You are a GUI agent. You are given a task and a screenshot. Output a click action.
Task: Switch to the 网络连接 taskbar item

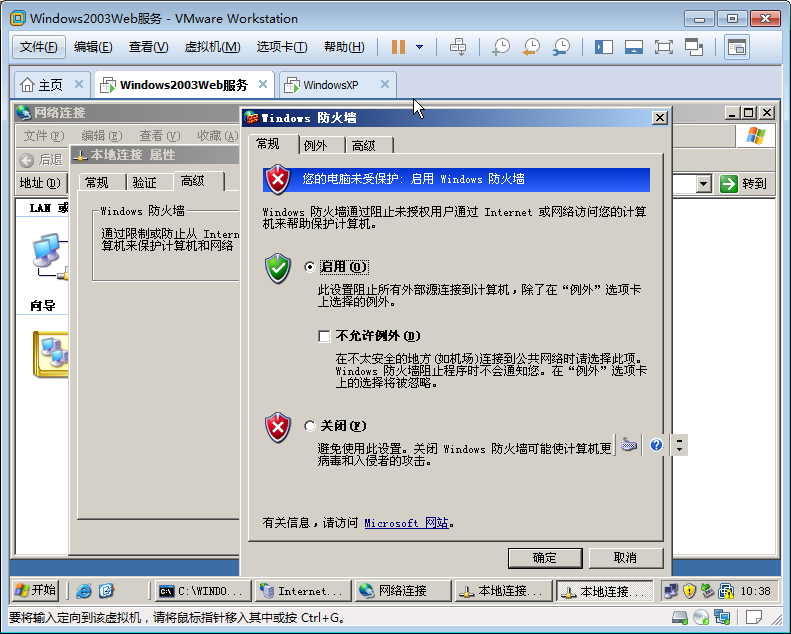[403, 591]
